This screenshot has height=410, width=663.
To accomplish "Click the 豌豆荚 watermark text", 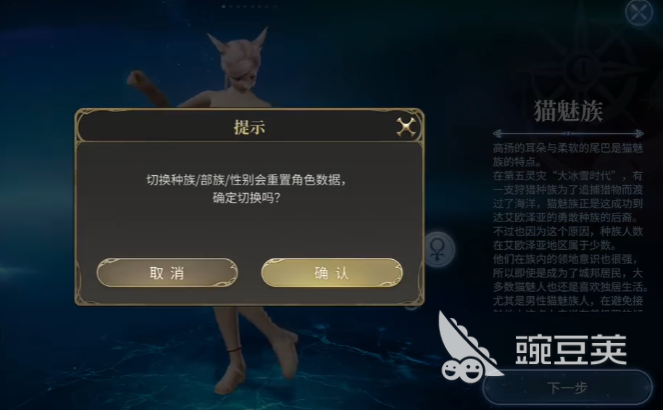I will coord(571,350).
